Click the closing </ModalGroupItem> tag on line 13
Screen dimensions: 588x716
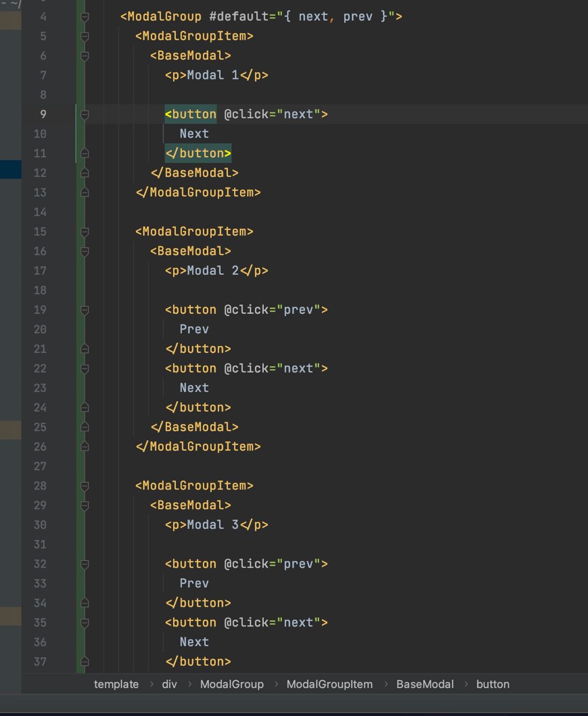pyautogui.click(x=198, y=192)
